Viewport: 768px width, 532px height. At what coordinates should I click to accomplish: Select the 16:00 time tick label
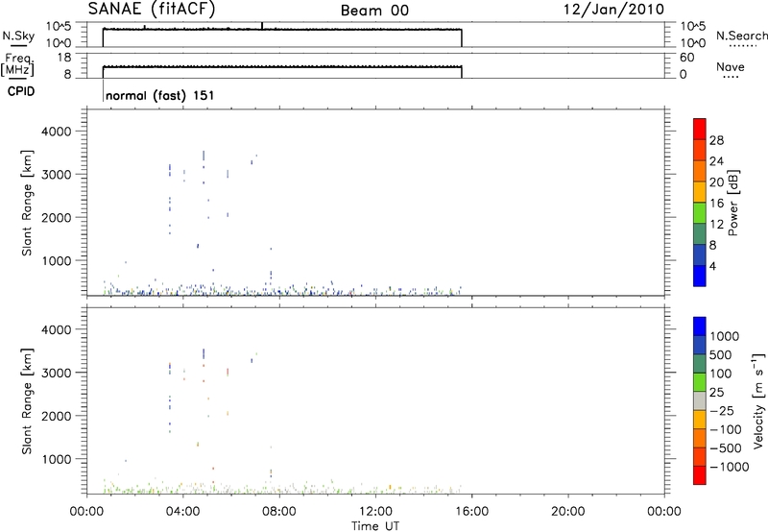click(x=471, y=512)
